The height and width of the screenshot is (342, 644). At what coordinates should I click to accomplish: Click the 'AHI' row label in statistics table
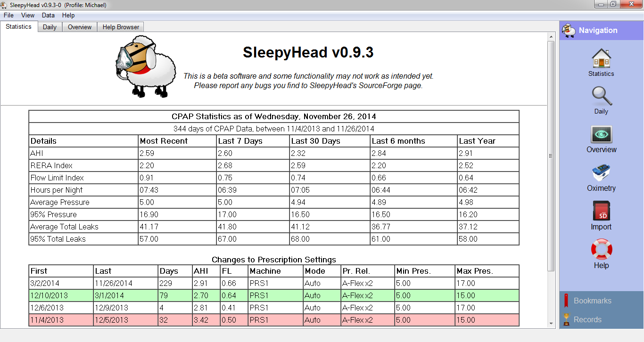[37, 153]
